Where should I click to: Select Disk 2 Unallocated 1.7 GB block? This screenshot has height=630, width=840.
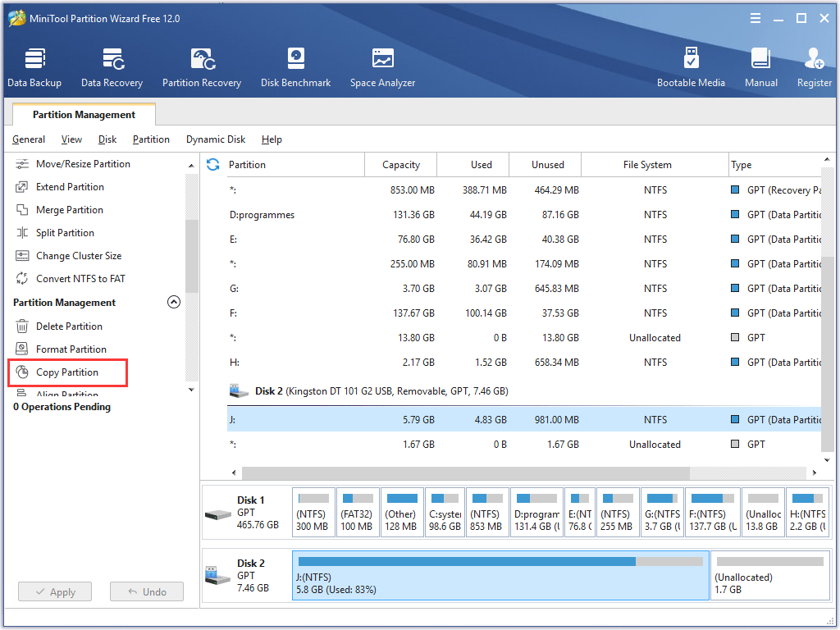(x=769, y=575)
